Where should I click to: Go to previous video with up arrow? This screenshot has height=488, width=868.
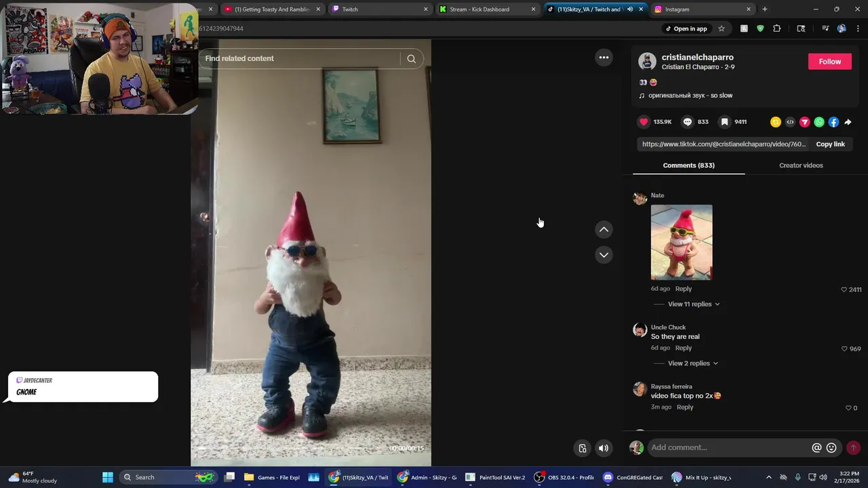click(604, 230)
